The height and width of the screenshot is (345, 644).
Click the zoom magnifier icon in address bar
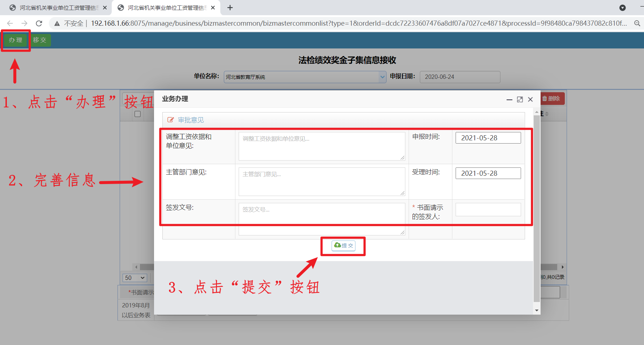coord(637,24)
